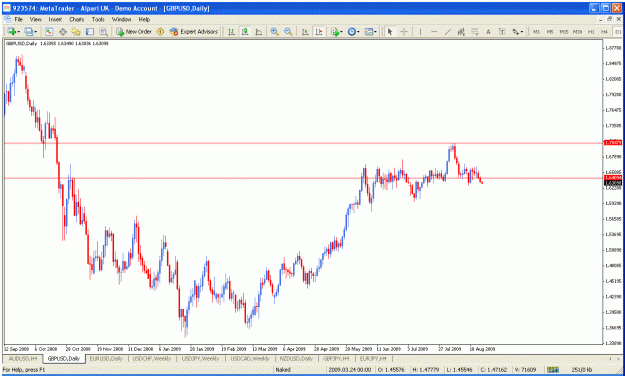Expand the Indicators dropdown arrow
625x376 pixels.
[341, 32]
